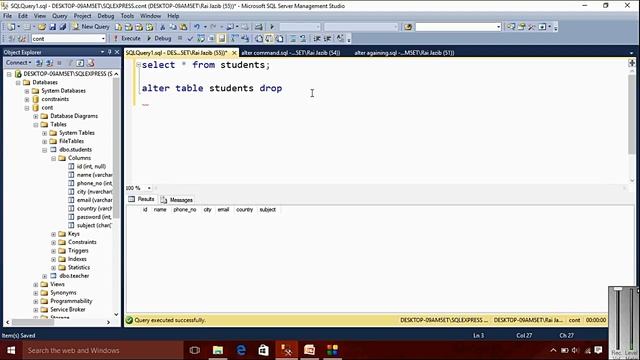Click the country column header in results

pos(244,210)
